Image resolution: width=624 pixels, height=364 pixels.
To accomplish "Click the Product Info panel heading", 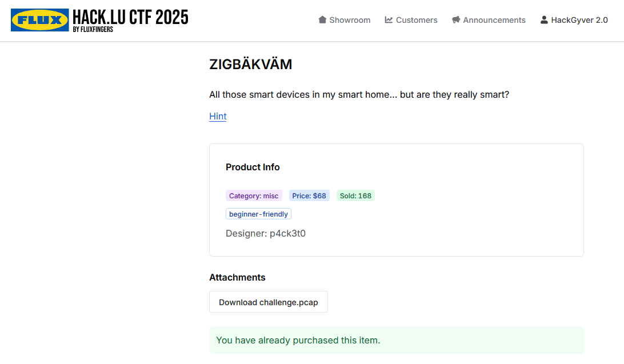I will (253, 167).
